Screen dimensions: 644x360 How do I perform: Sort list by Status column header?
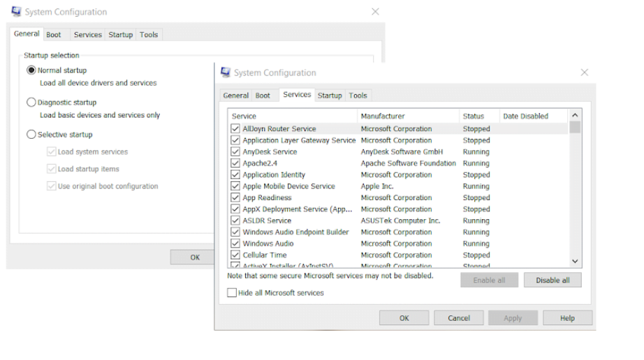(473, 117)
